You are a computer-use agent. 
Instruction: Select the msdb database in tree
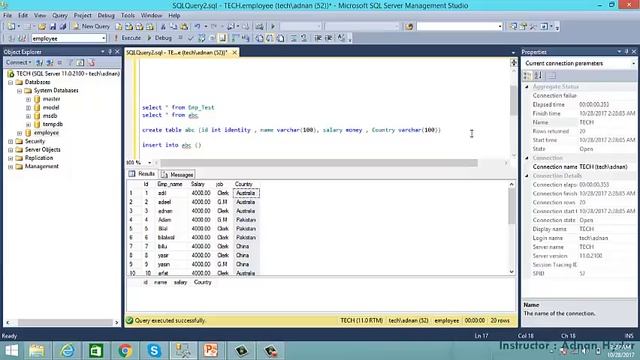49,116
